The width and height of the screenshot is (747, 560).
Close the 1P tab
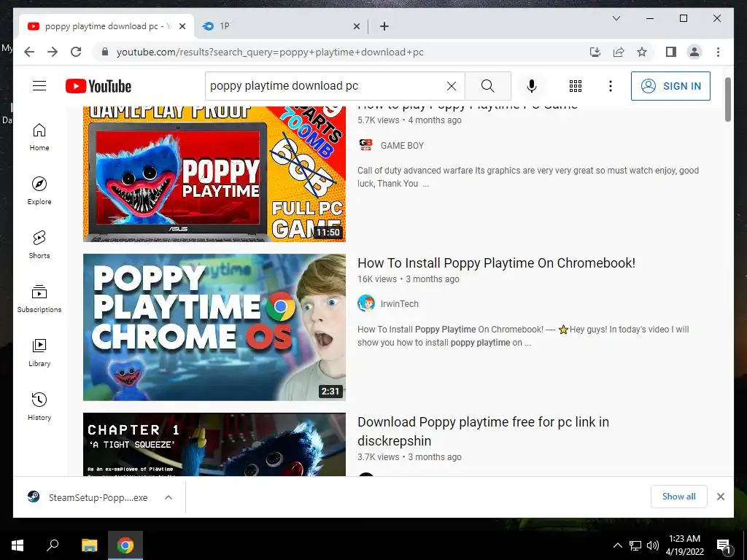coord(356,27)
